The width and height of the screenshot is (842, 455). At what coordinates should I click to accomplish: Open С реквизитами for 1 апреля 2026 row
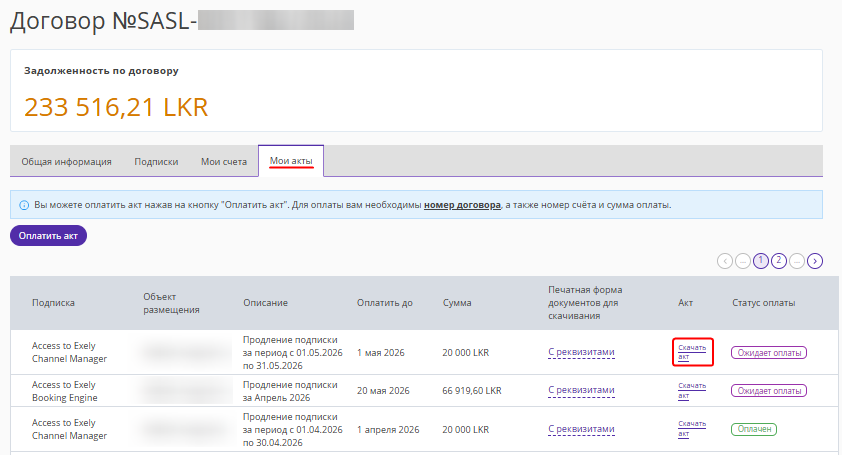click(581, 429)
